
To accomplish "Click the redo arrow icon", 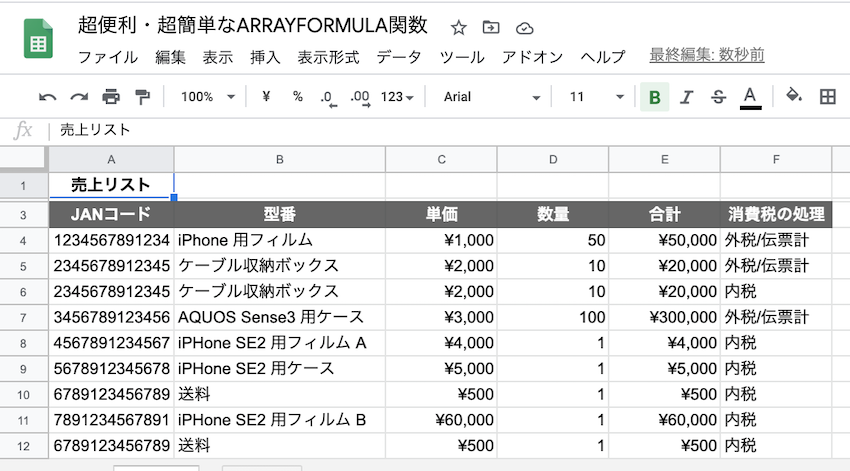I will (x=79, y=97).
